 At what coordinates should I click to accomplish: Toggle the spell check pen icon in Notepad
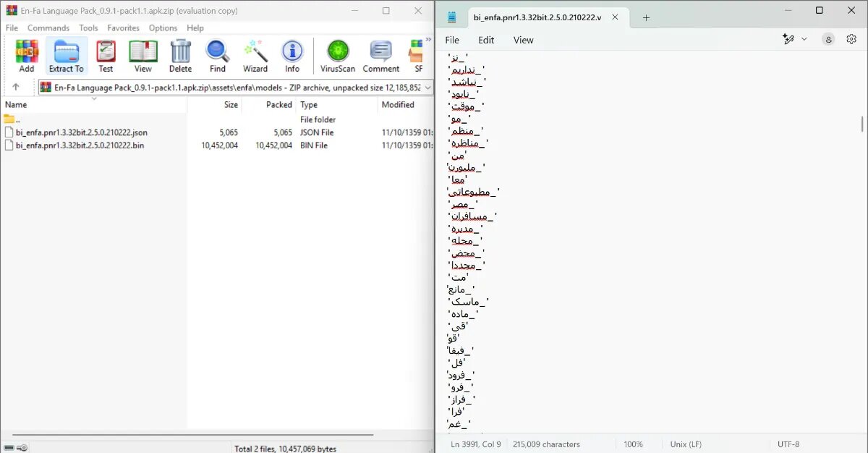tap(788, 40)
